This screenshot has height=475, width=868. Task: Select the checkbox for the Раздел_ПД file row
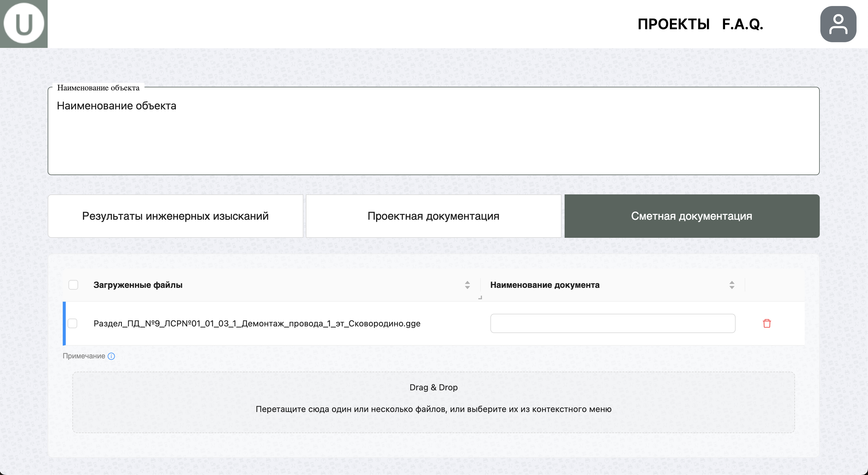coord(72,323)
